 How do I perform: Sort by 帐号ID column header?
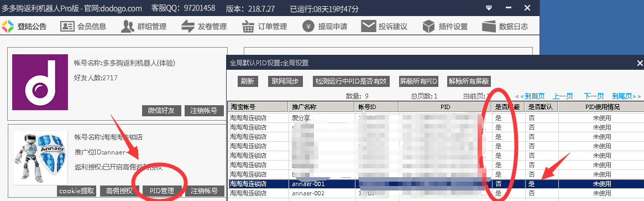[376, 107]
